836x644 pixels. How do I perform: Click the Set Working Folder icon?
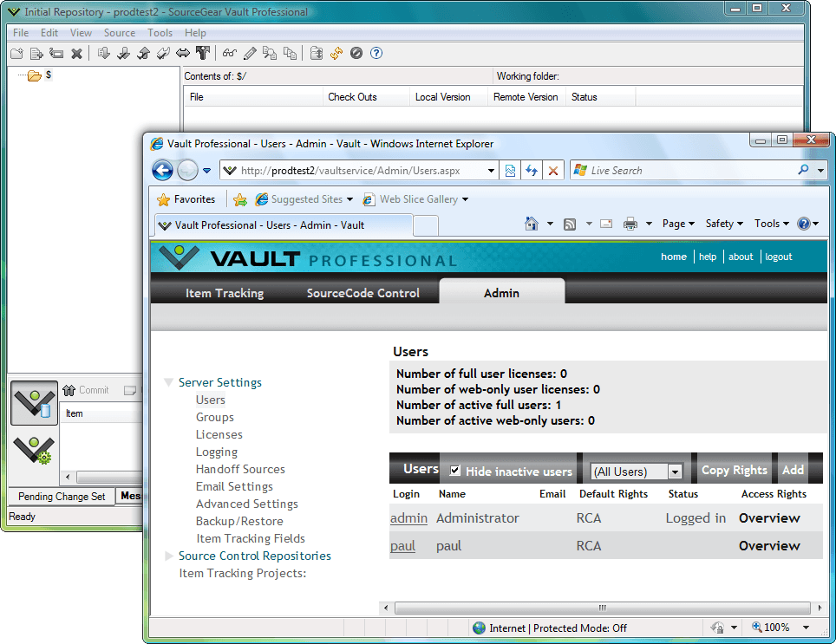[317, 53]
